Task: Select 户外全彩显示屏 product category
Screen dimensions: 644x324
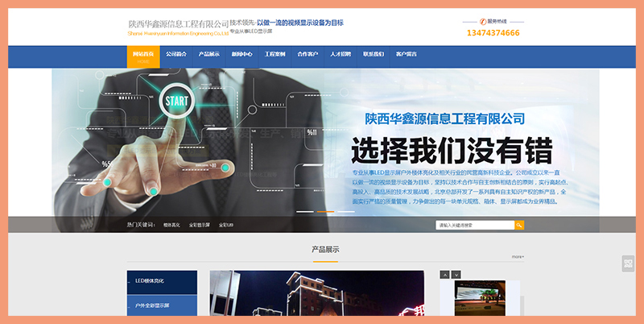Action: tap(162, 306)
